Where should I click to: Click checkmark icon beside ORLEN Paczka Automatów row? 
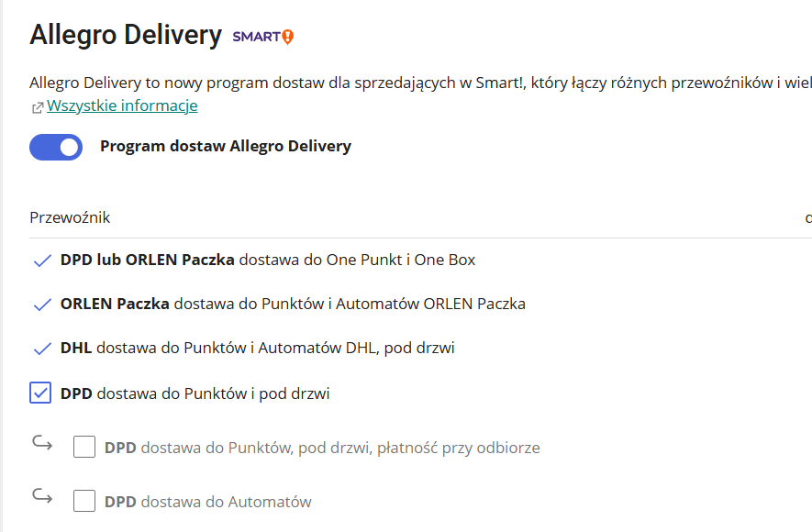[41, 305]
